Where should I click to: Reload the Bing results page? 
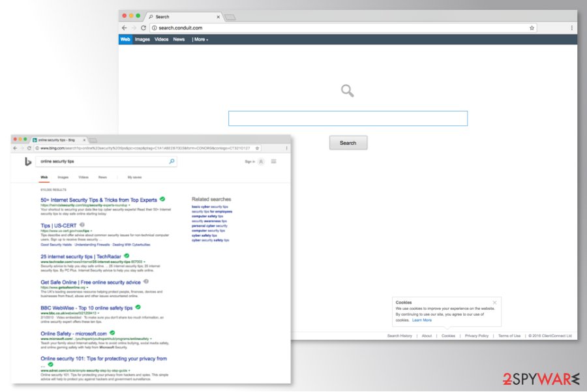pos(29,148)
